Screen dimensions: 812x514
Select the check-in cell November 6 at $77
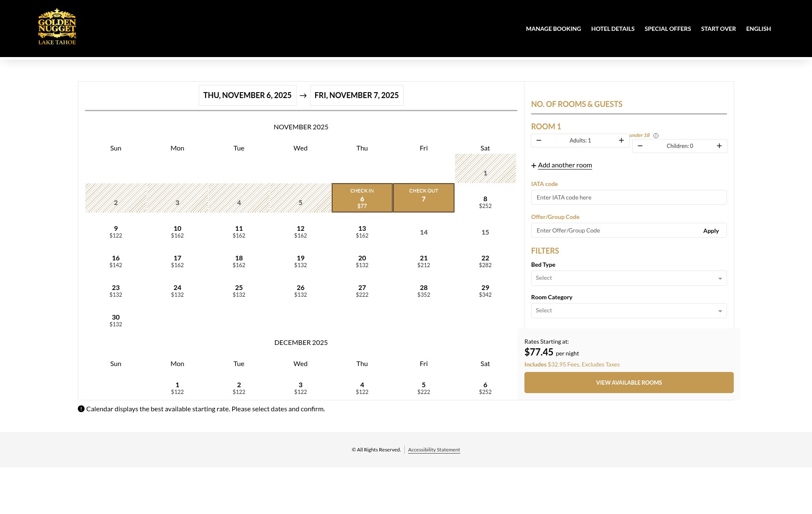pyautogui.click(x=362, y=198)
